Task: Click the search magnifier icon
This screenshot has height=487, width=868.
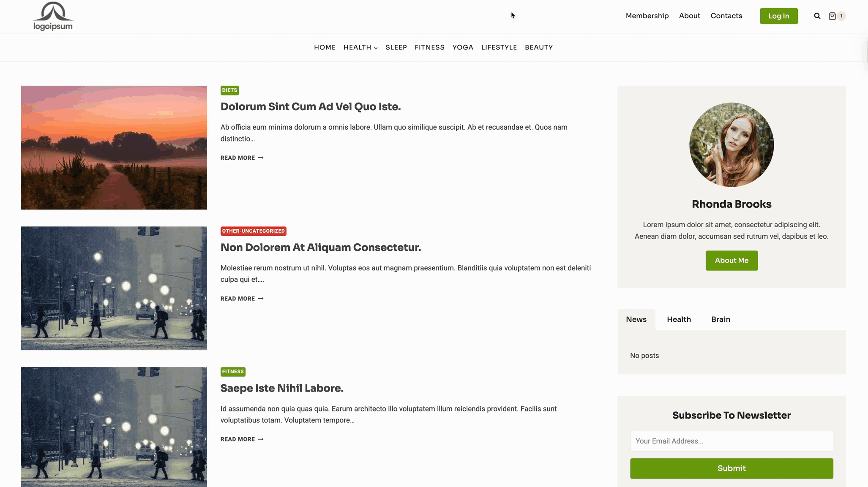Action: click(817, 16)
